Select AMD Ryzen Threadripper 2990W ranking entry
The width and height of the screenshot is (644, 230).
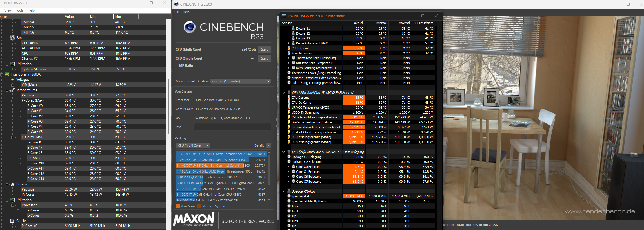[221, 154]
